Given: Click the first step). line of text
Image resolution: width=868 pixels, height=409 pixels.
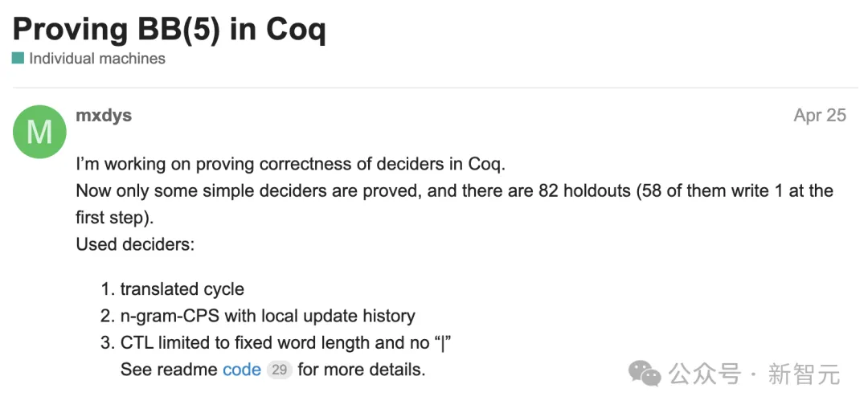Looking at the screenshot, I should [x=114, y=218].
